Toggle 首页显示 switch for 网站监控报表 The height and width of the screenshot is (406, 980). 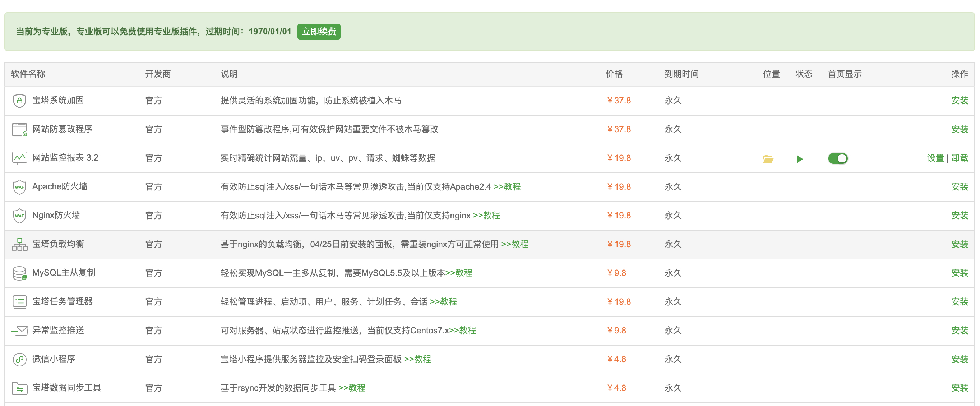(x=837, y=158)
